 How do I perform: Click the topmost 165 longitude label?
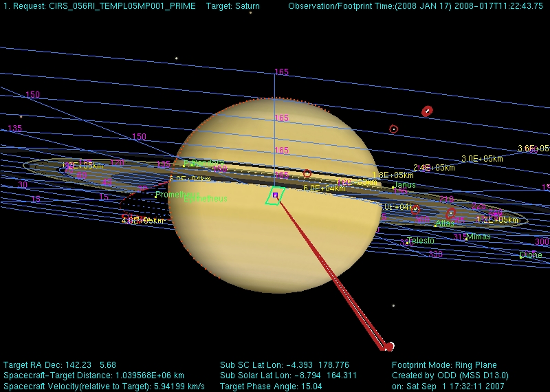(282, 72)
